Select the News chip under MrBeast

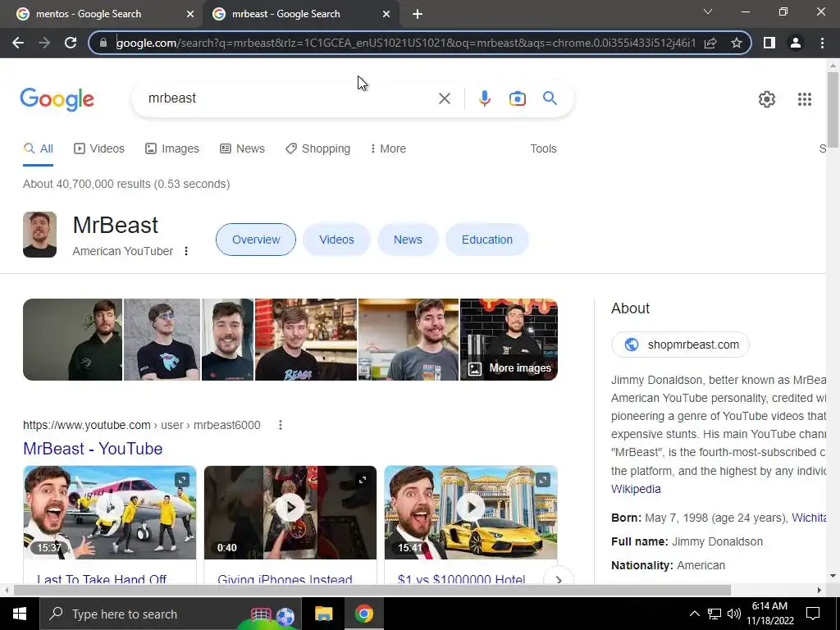408,240
